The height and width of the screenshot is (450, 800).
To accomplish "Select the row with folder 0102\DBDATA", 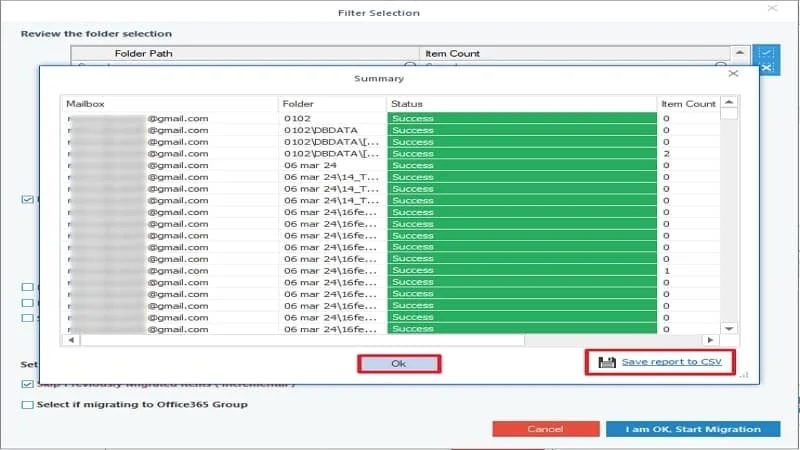I will (391, 130).
